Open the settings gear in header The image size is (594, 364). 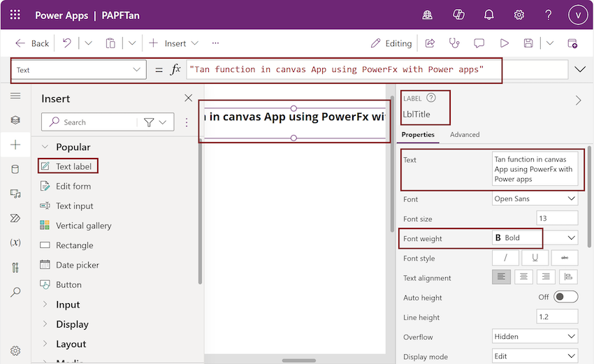[x=519, y=15]
